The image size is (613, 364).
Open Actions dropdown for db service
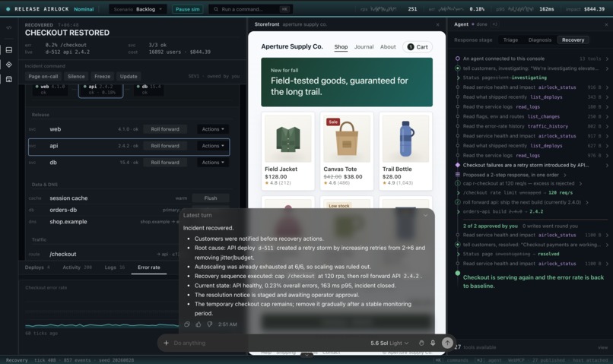213,163
